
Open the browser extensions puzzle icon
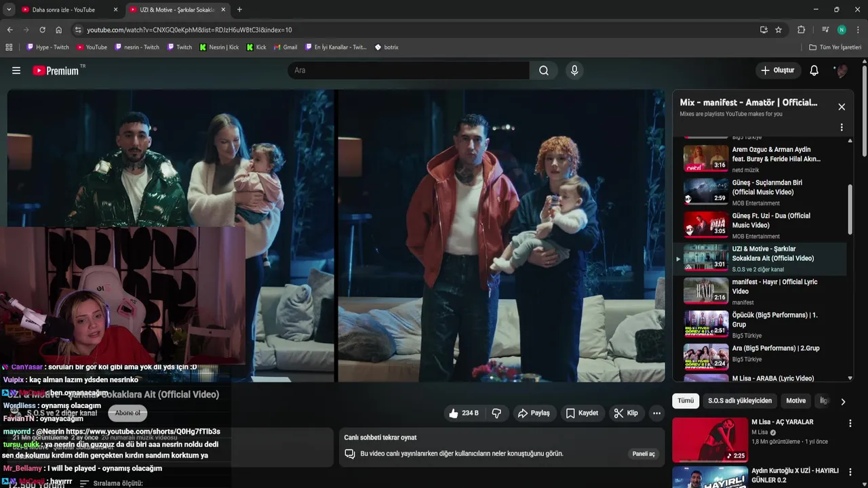(x=801, y=30)
